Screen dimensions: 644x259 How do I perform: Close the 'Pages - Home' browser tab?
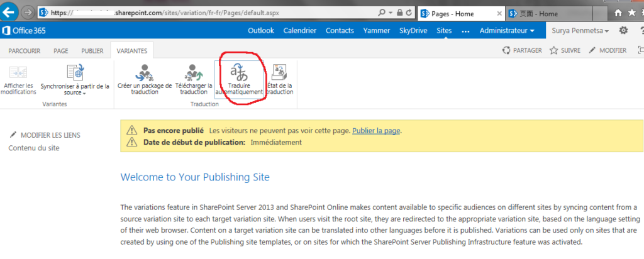pos(499,14)
